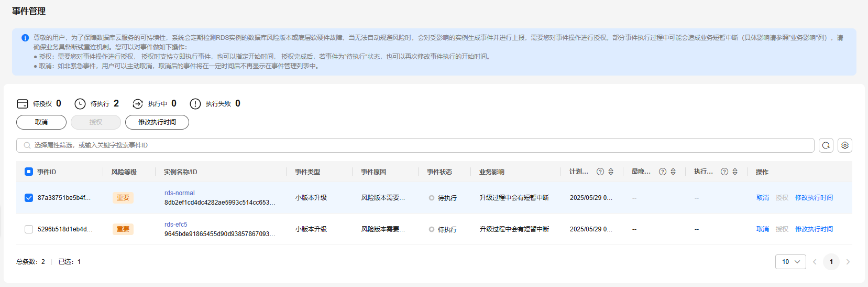Sort by the 最晚 column arrows
Viewport: 868px width, 287px height.
[673, 172]
